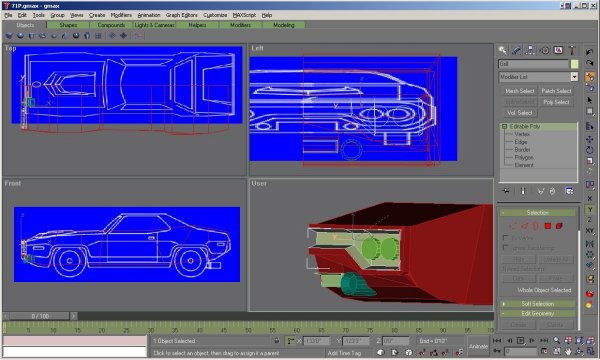This screenshot has height=360, width=600.
Task: Toggle the Animate button
Action: click(x=478, y=346)
